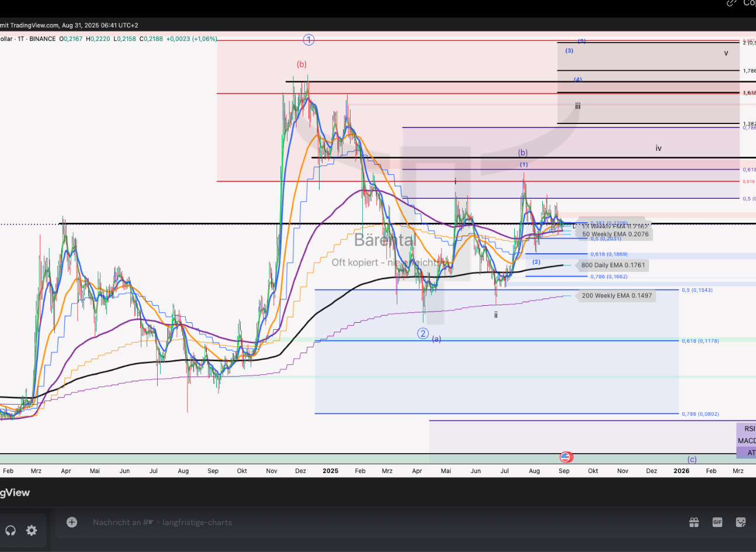Open the sticker picker icon
The width and height of the screenshot is (756, 552).
(x=741, y=522)
